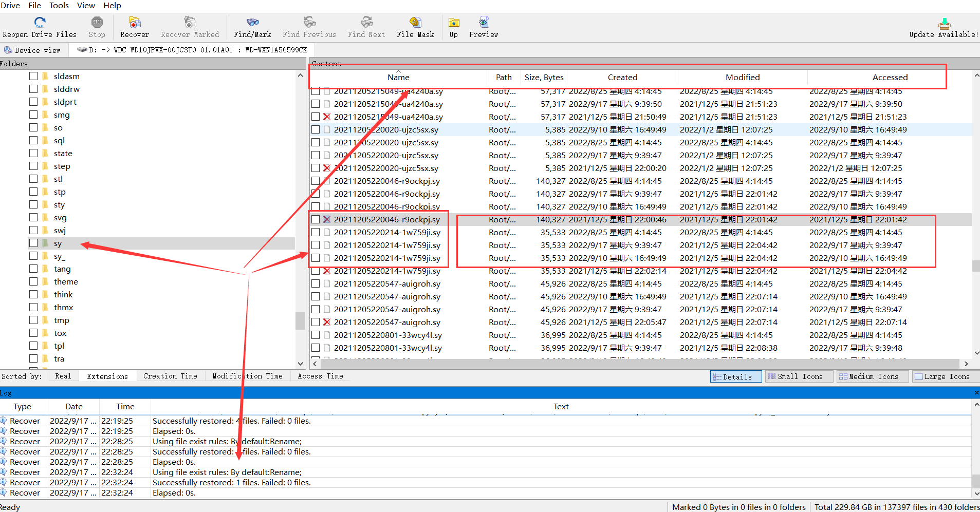980x512 pixels.
Task: Click the Update Available icon
Action: click(944, 24)
